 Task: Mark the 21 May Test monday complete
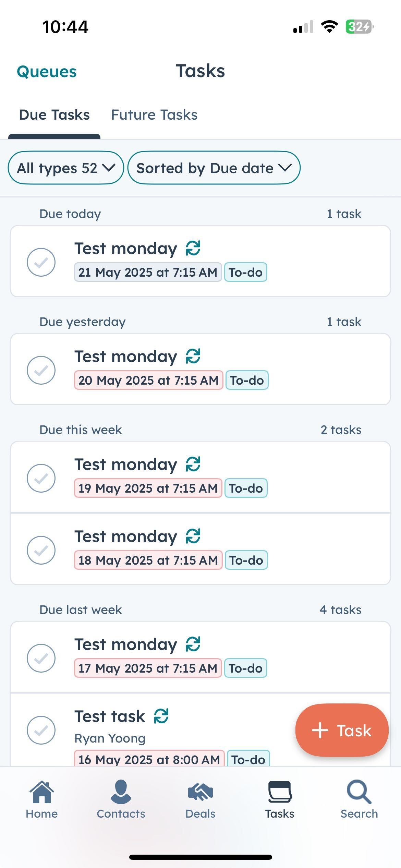tap(41, 262)
